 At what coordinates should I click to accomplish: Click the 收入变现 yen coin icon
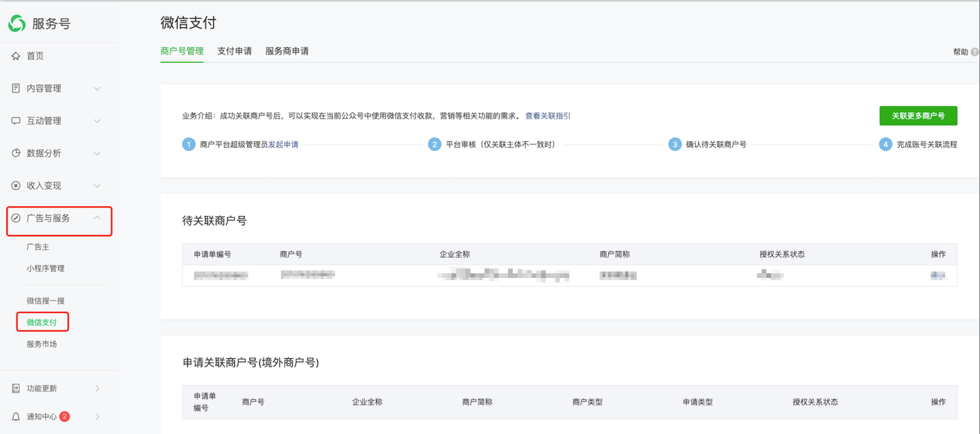tap(16, 186)
